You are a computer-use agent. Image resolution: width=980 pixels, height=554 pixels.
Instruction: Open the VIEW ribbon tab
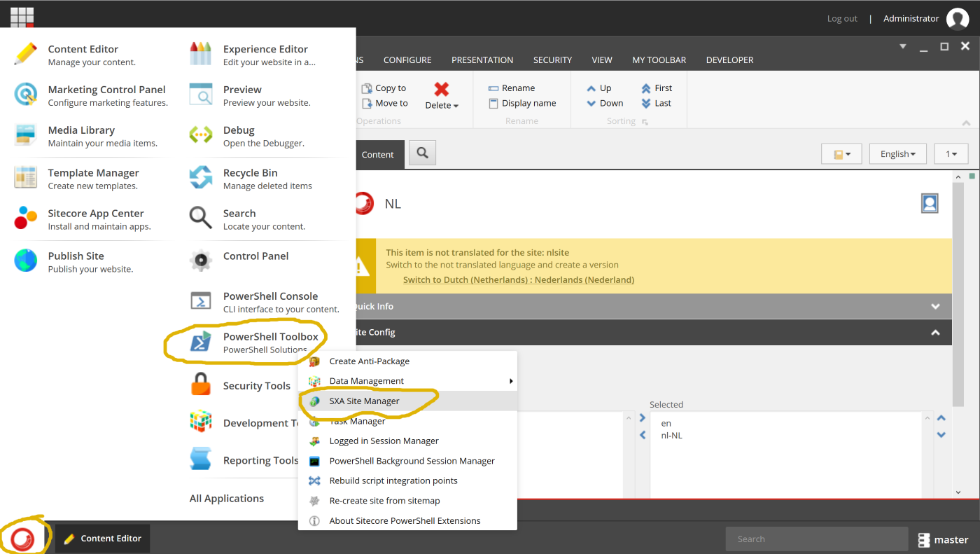(x=602, y=60)
